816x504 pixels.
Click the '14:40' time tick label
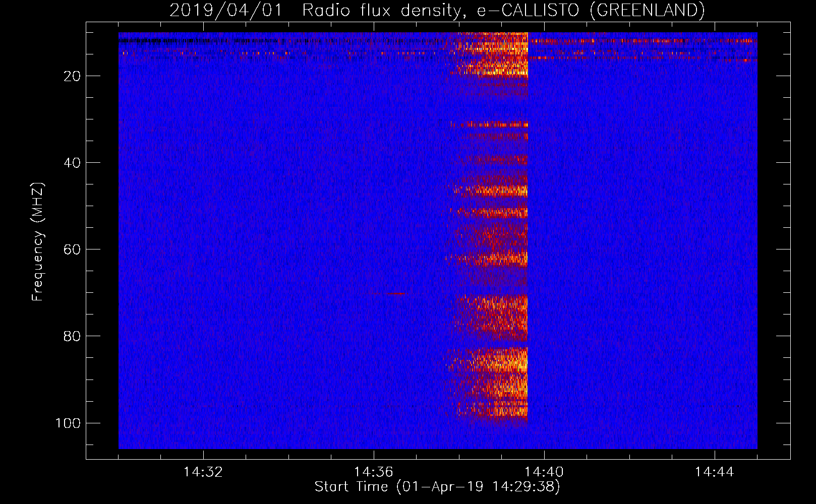click(544, 472)
